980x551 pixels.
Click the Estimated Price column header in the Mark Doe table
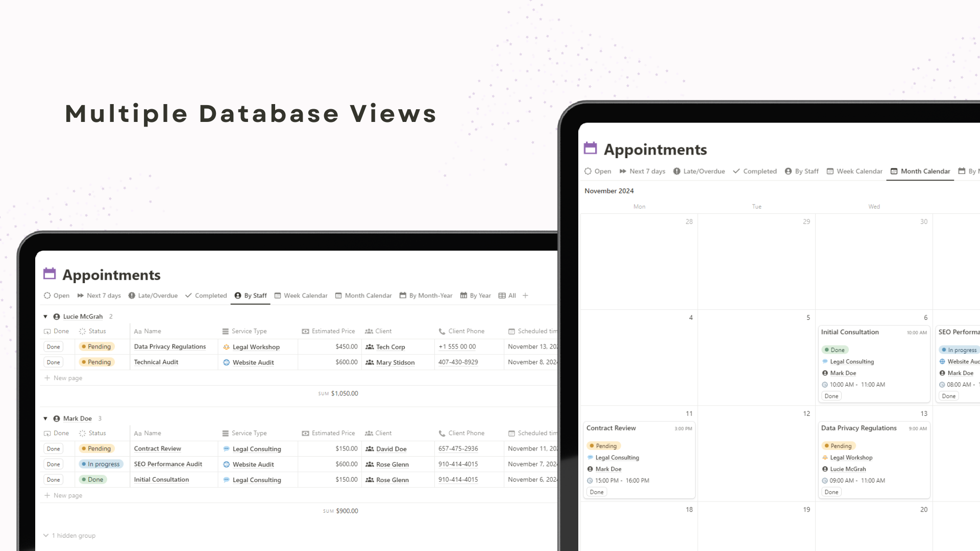[x=328, y=433]
